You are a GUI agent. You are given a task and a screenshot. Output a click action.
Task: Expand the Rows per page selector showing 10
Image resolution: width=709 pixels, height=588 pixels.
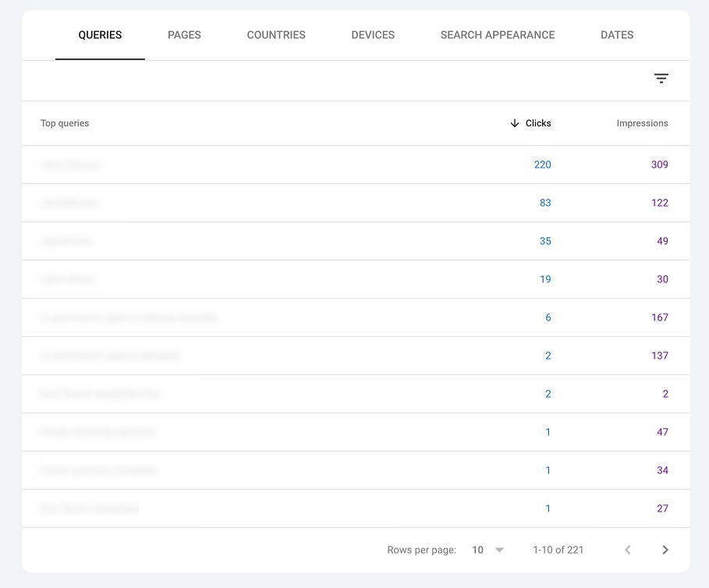[484, 550]
